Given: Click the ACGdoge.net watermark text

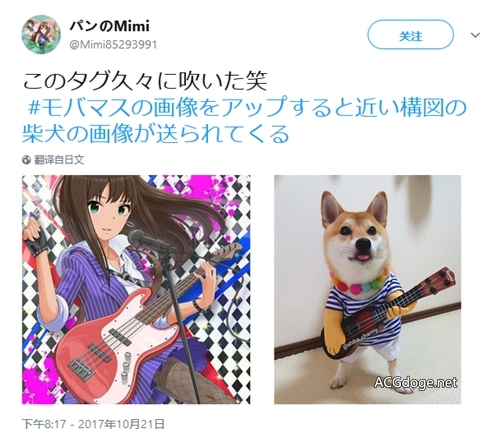Looking at the screenshot, I should click(x=415, y=382).
